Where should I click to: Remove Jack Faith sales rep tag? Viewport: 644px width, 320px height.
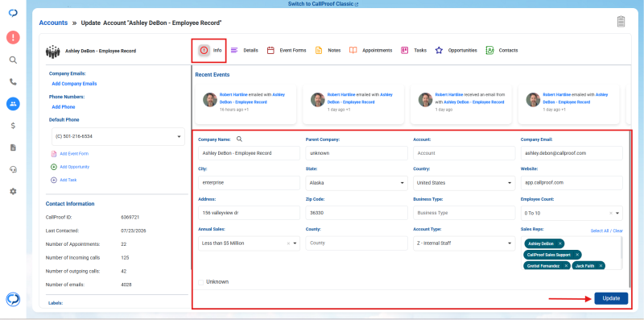click(601, 266)
